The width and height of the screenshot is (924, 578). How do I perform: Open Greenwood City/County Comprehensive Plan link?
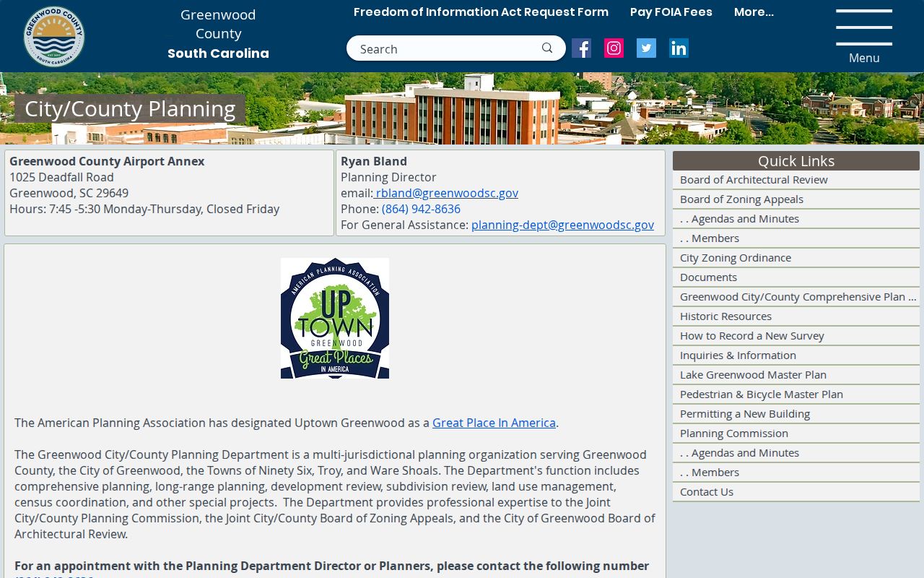(x=796, y=297)
